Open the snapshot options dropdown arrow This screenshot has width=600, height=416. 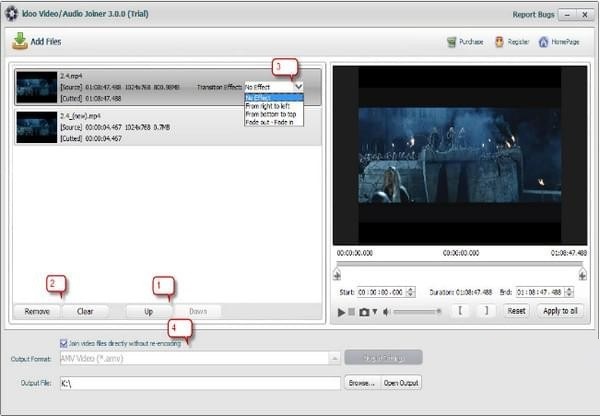(x=375, y=312)
